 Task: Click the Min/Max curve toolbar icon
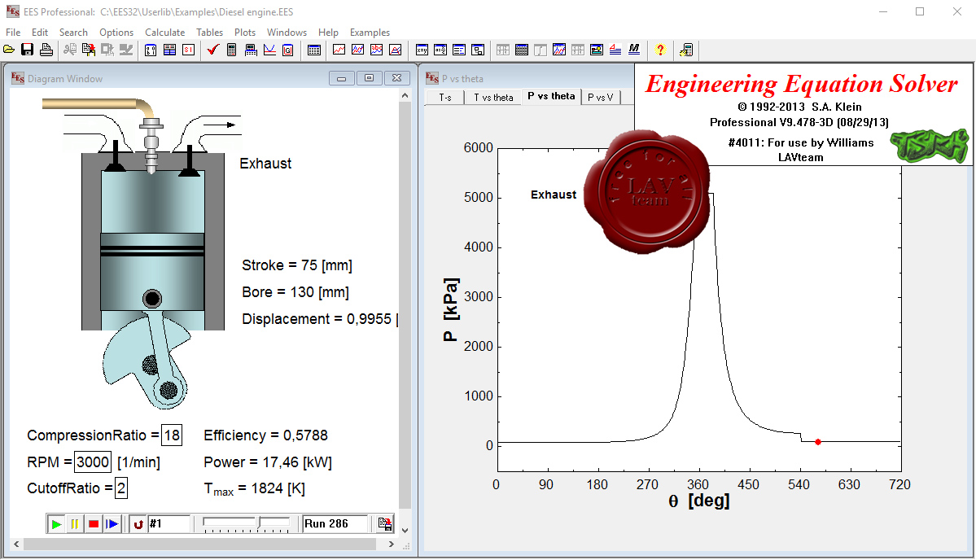(x=269, y=50)
